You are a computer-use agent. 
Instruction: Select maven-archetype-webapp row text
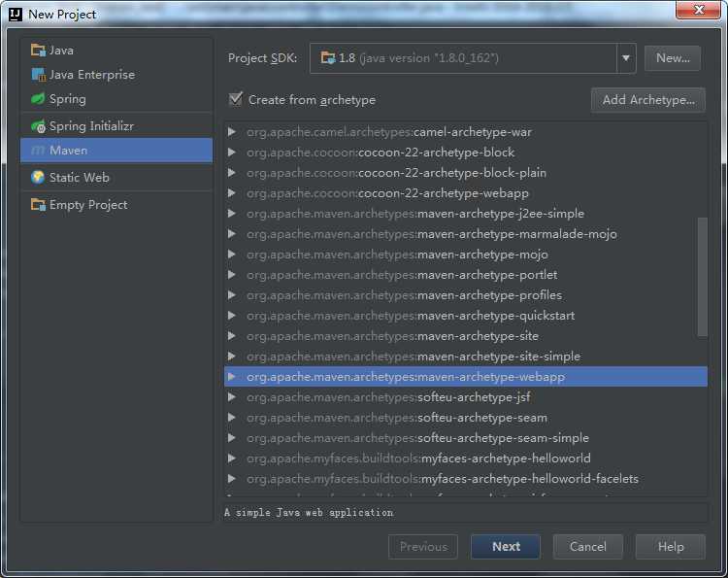[x=406, y=377]
